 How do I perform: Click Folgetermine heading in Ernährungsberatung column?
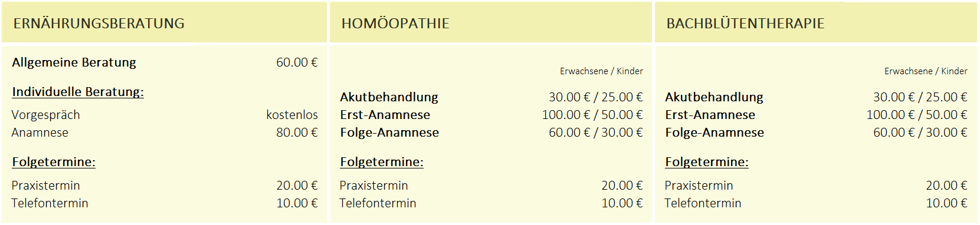(x=54, y=162)
